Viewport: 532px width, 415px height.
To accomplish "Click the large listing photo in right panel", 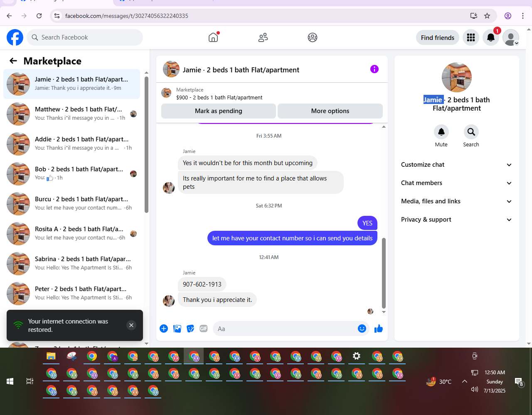I will 457,77.
